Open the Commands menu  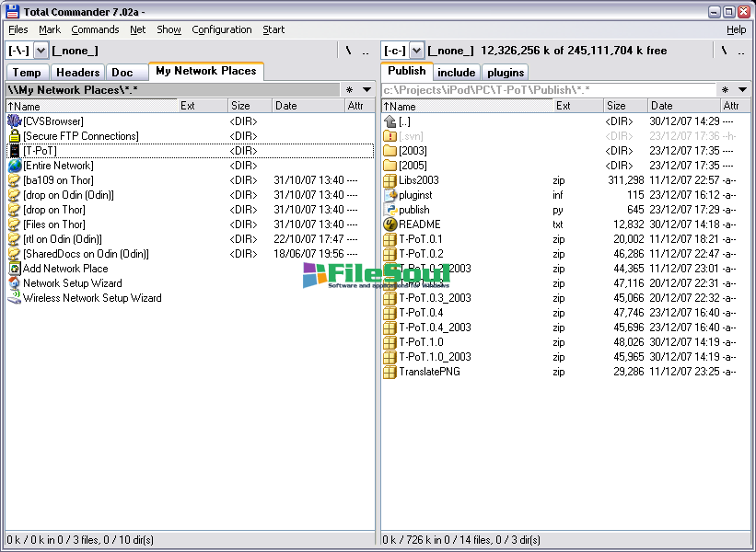pos(95,29)
